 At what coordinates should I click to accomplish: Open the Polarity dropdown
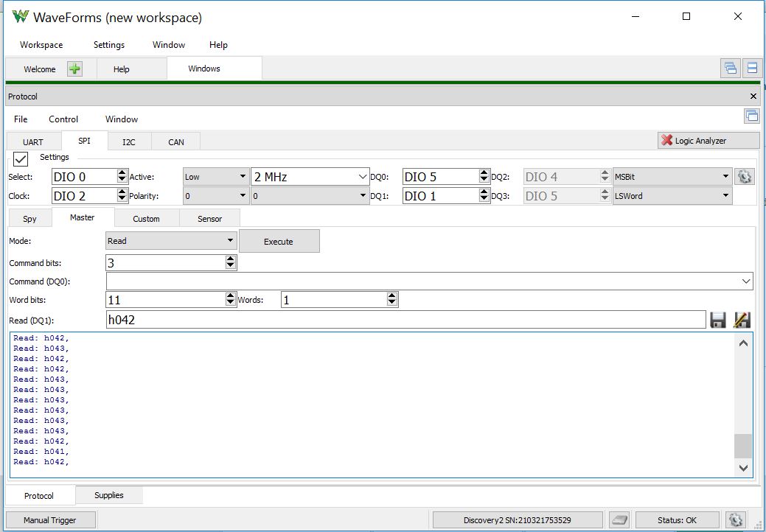tap(215, 196)
